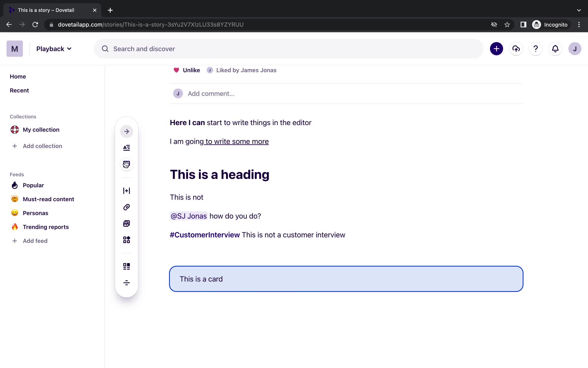This screenshot has width=588, height=368.
Task: Click the create new content plus button
Action: click(496, 48)
